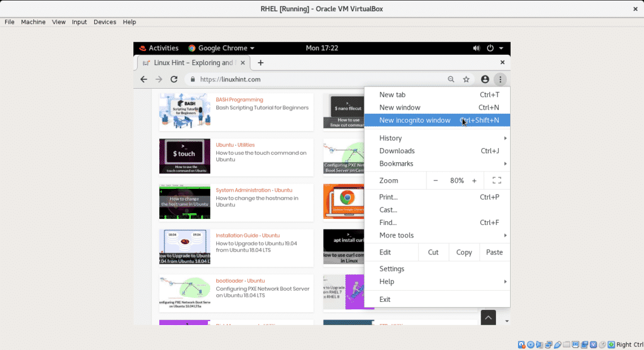
Task: Open the Chrome user profile icon
Action: (x=485, y=80)
